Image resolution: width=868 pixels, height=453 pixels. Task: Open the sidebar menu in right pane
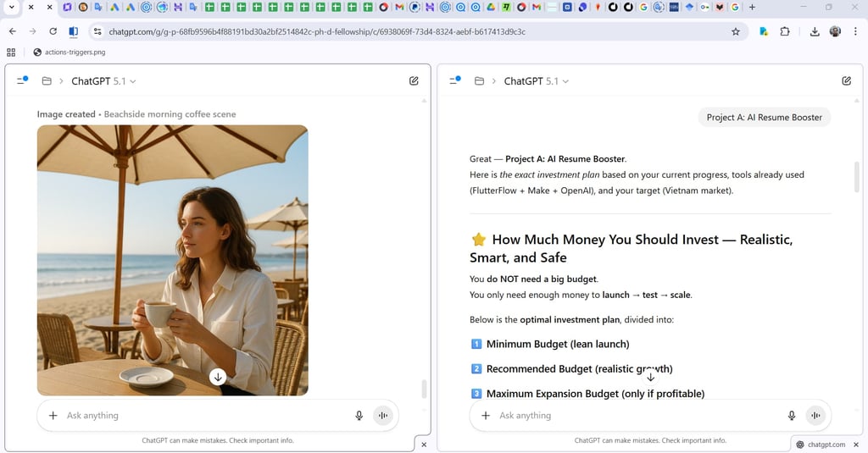pos(454,81)
